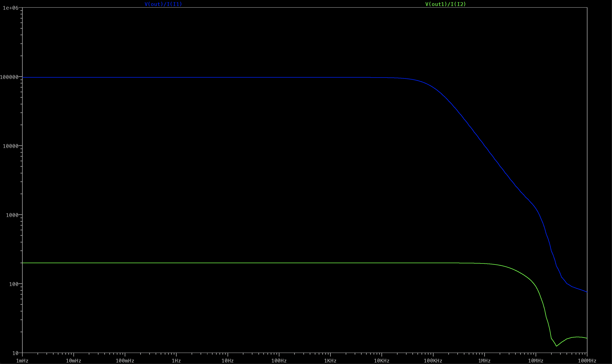Viewport: 612px width, 364px height.
Task: Click the V(out1)/I(I2) trace label
Action: tap(446, 4)
